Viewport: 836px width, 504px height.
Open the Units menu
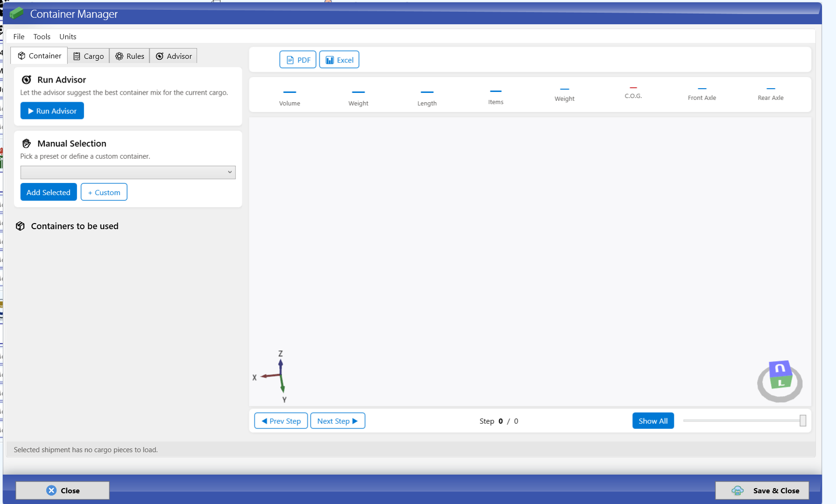[68, 36]
